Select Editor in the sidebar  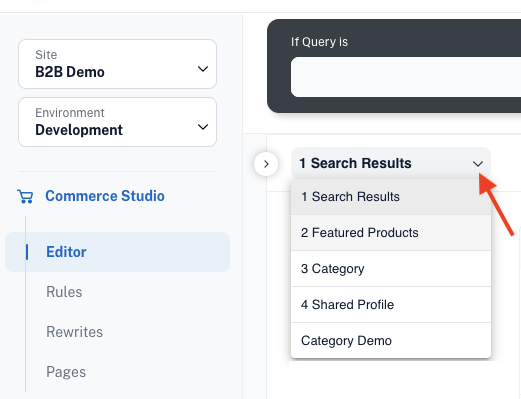[x=117, y=252]
